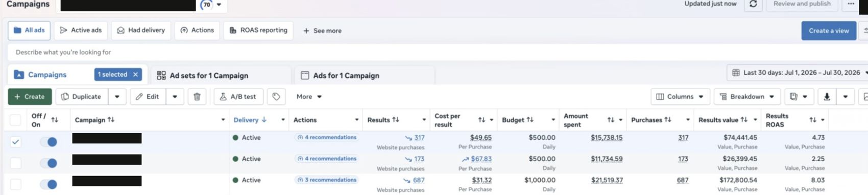Image resolution: width=868 pixels, height=195 pixels.
Task: Switch to ROAS reporting view
Action: [x=258, y=30]
